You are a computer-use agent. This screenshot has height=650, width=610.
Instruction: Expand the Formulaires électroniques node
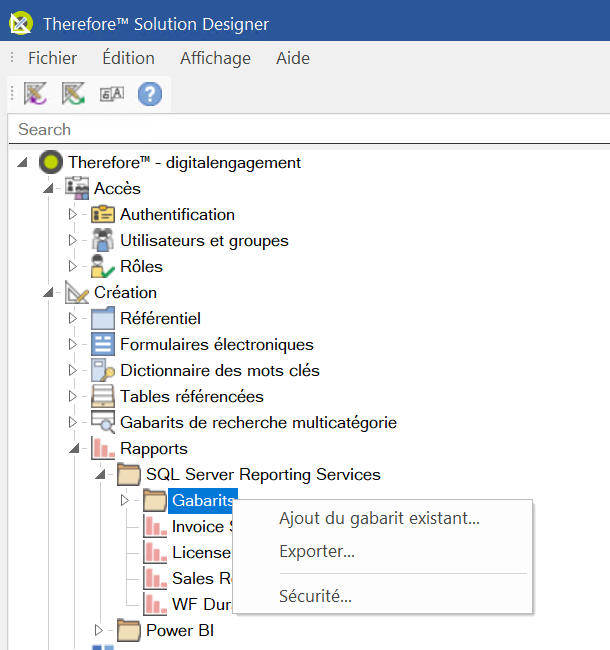(x=73, y=344)
